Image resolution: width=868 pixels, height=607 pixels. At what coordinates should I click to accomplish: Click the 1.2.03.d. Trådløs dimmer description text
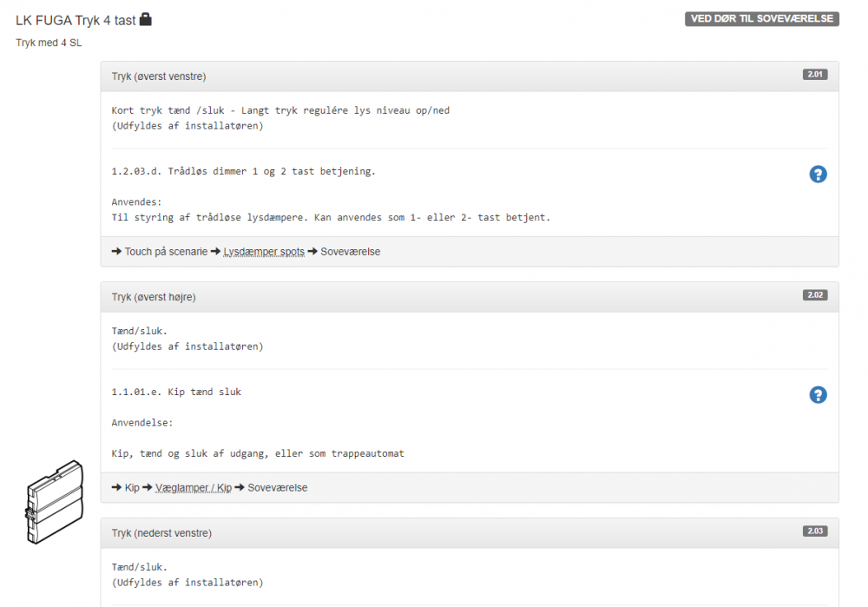point(243,172)
